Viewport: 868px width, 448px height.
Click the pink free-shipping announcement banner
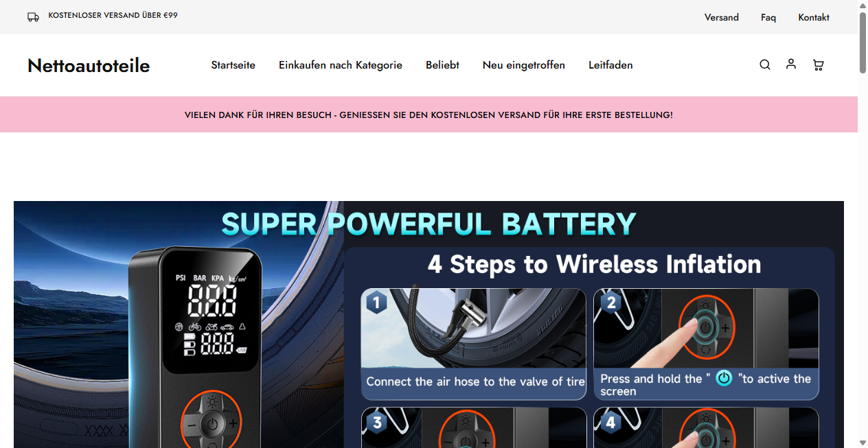pos(429,115)
